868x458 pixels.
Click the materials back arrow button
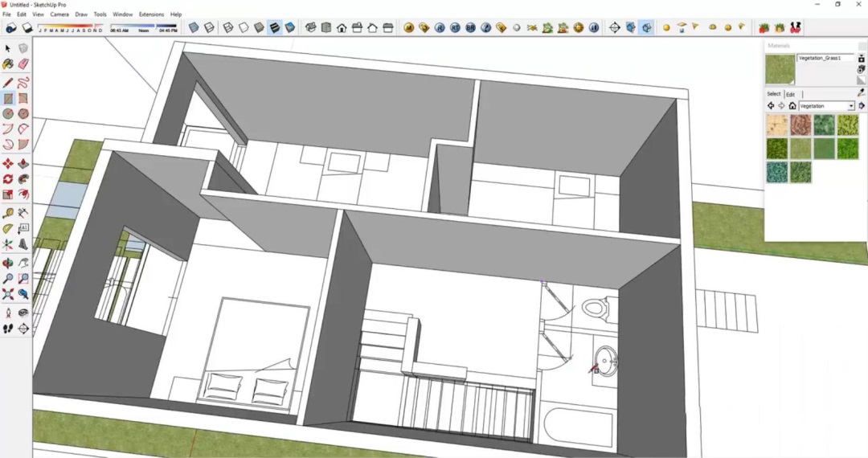click(771, 106)
